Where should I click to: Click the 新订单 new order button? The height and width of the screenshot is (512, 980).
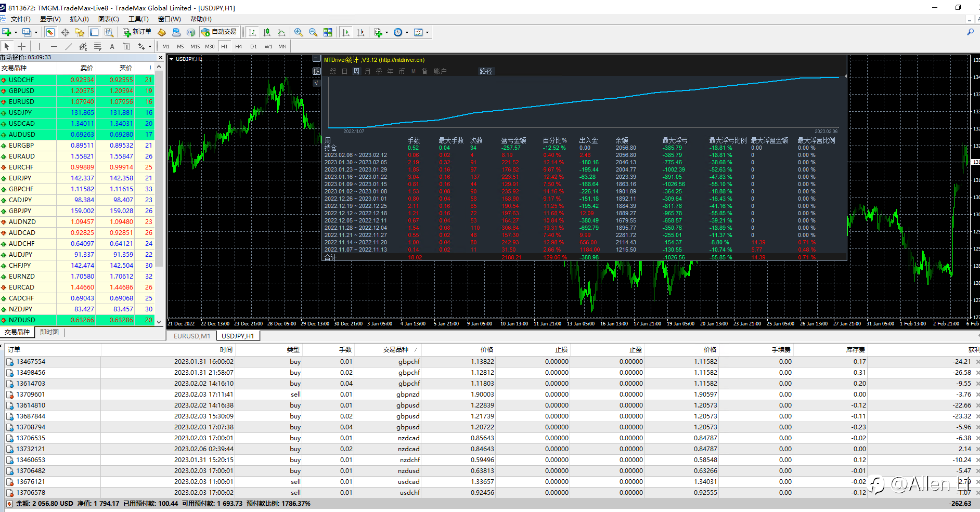pos(137,32)
